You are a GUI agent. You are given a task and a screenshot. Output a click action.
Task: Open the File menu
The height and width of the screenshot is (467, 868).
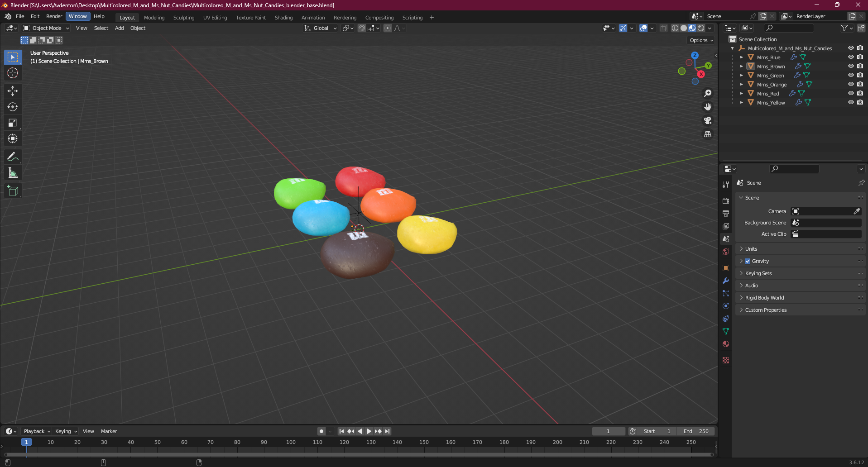click(x=20, y=16)
